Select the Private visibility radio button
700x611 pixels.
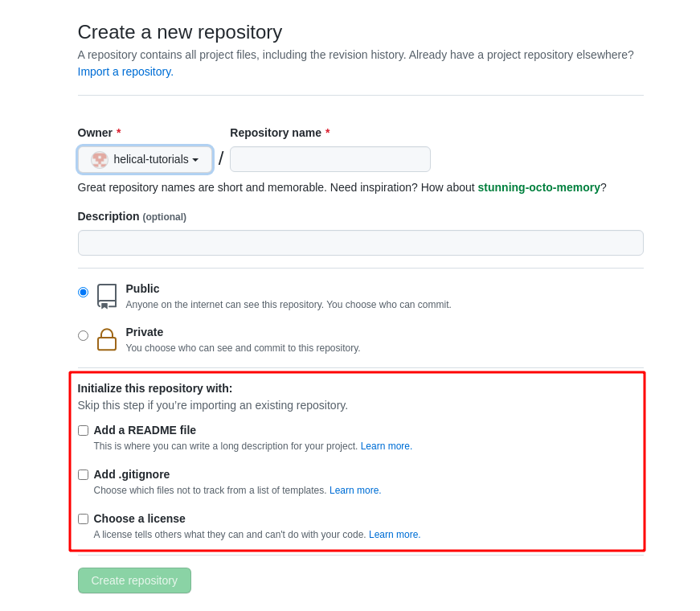[x=83, y=335]
